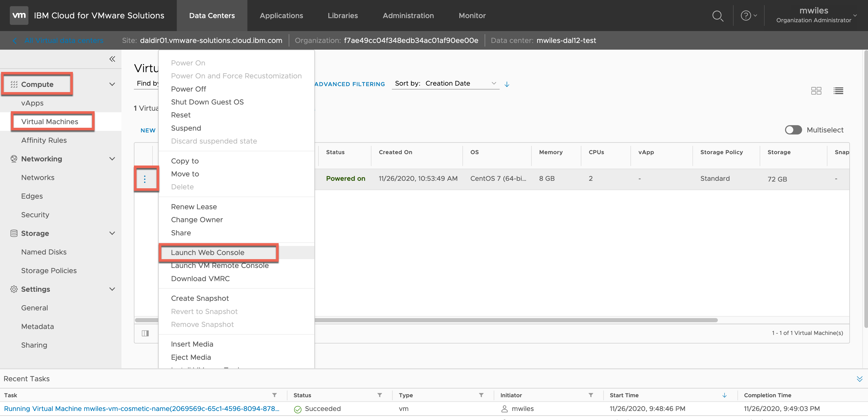
Task: Click the search magnifier icon
Action: click(x=717, y=16)
